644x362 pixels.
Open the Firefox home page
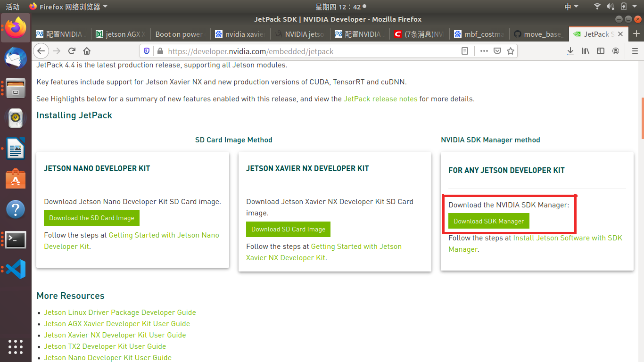pyautogui.click(x=87, y=51)
